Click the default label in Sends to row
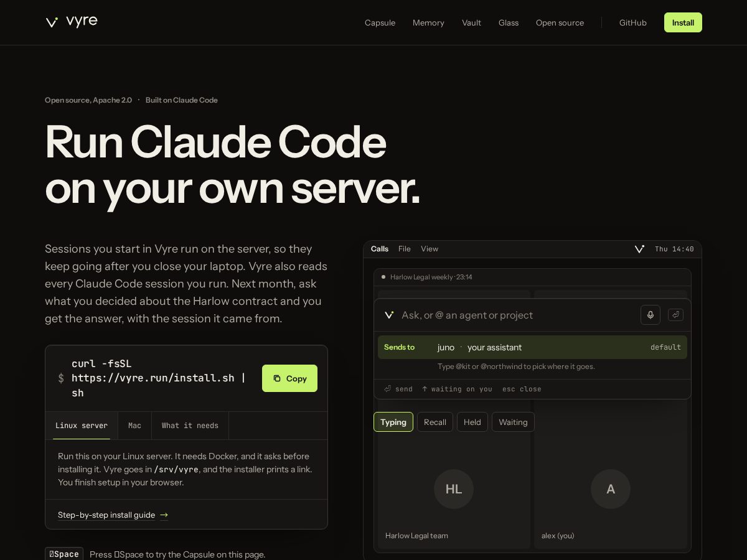 tap(665, 347)
